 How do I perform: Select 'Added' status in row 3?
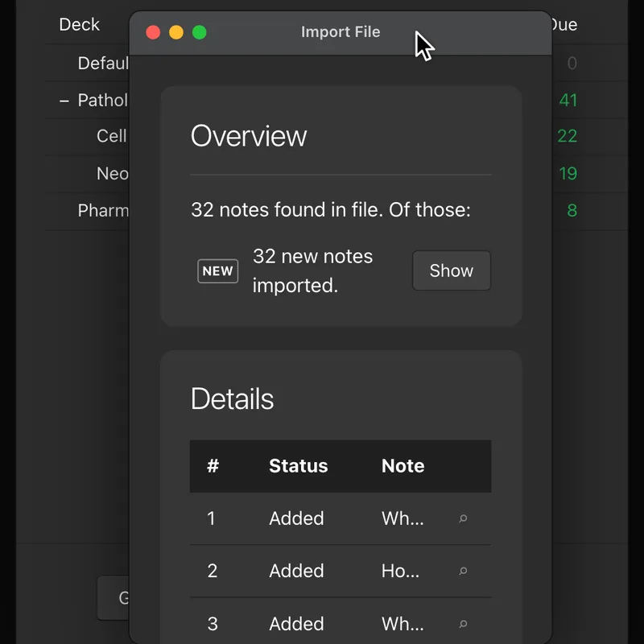[296, 624]
